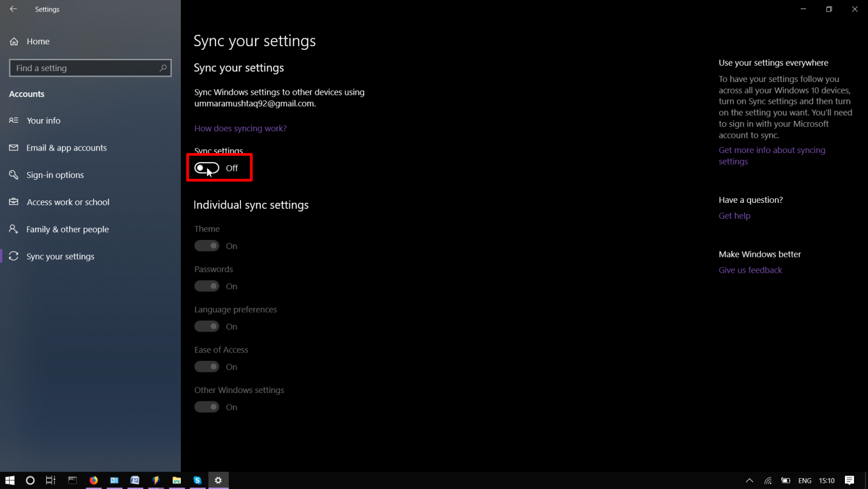Image resolution: width=868 pixels, height=489 pixels.
Task: Toggle the Language preferences sync switch
Action: 207,327
